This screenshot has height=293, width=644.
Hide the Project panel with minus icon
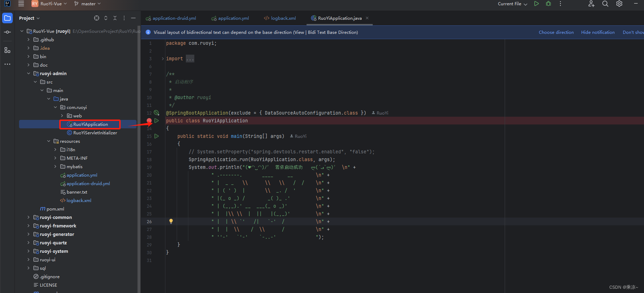133,18
